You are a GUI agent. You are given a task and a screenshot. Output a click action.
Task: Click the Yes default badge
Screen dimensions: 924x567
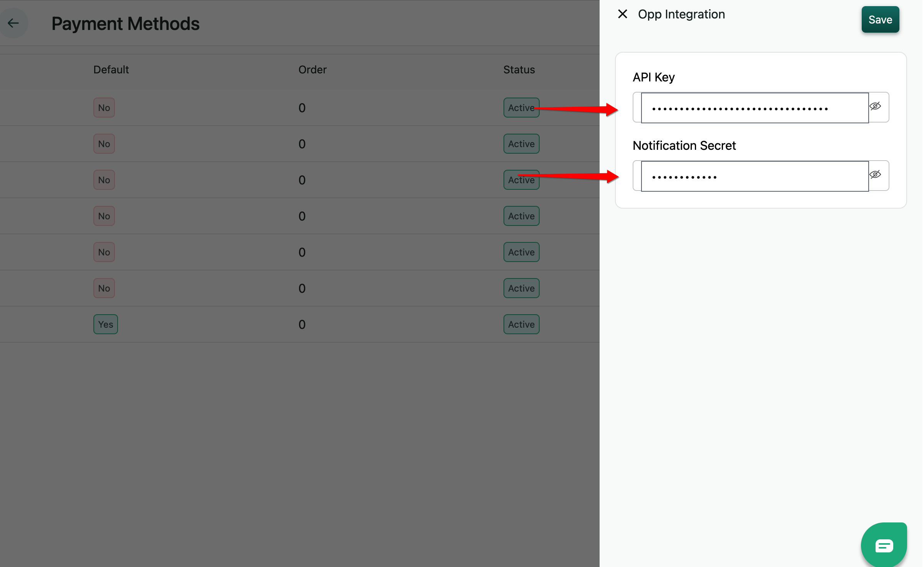(x=105, y=324)
